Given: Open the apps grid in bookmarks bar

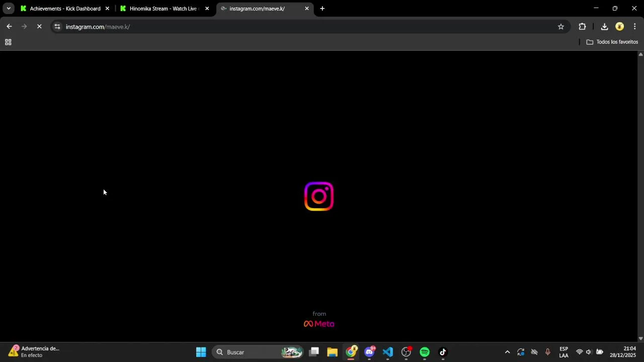Looking at the screenshot, I should click(8, 42).
